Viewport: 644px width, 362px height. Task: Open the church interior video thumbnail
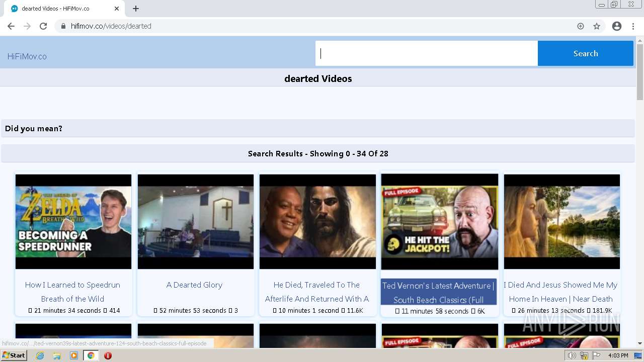point(196,222)
